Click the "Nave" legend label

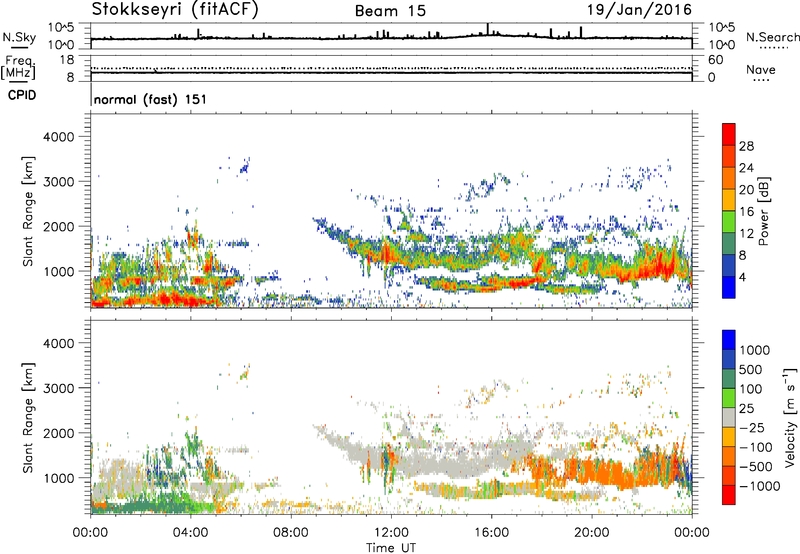coord(761,69)
